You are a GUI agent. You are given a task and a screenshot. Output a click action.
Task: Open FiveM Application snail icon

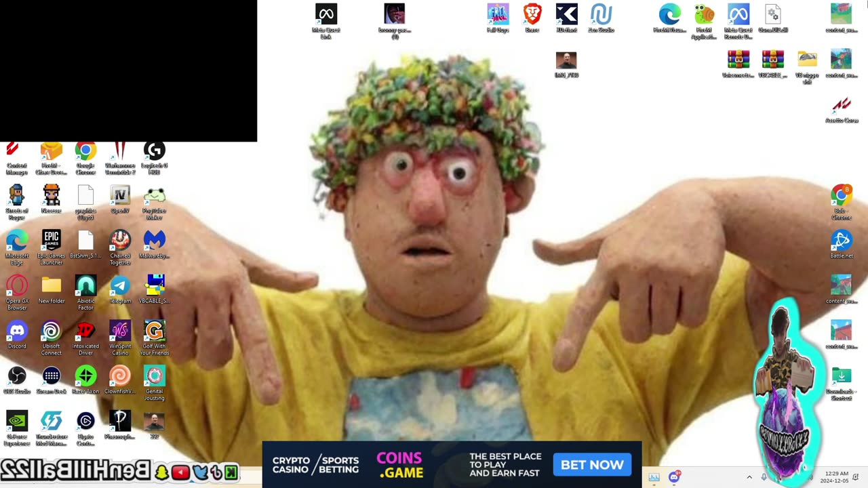click(x=704, y=21)
